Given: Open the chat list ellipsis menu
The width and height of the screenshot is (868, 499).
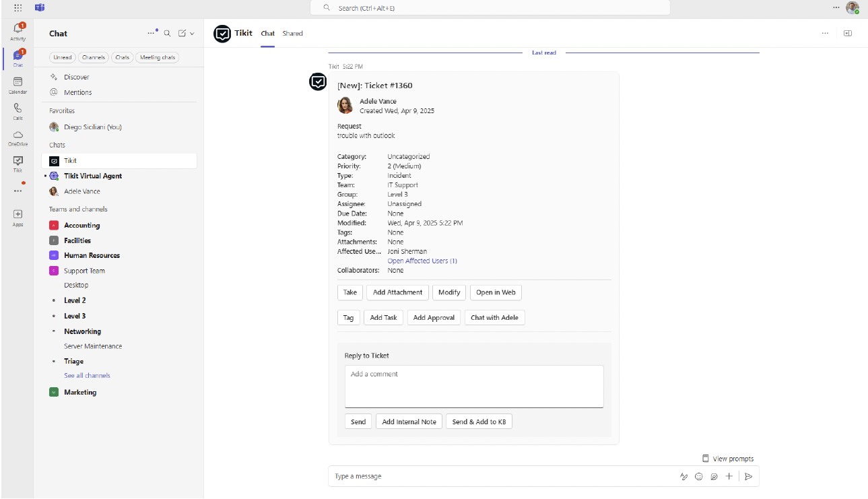Looking at the screenshot, I should (151, 32).
